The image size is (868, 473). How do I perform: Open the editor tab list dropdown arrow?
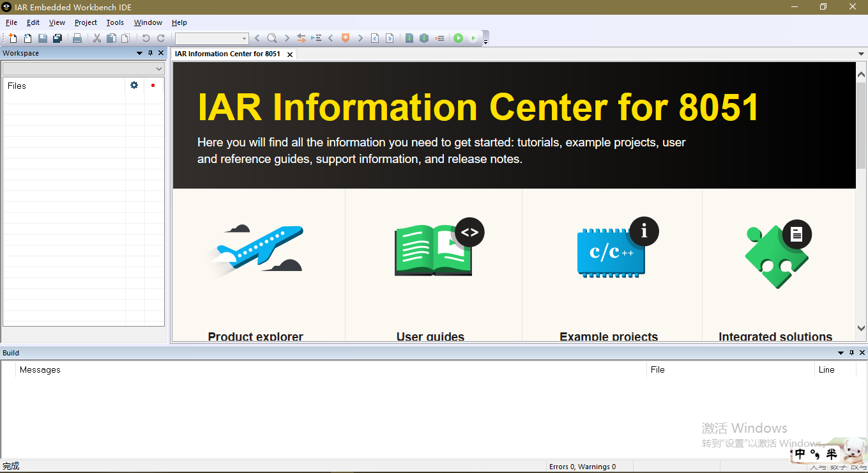[x=861, y=54]
